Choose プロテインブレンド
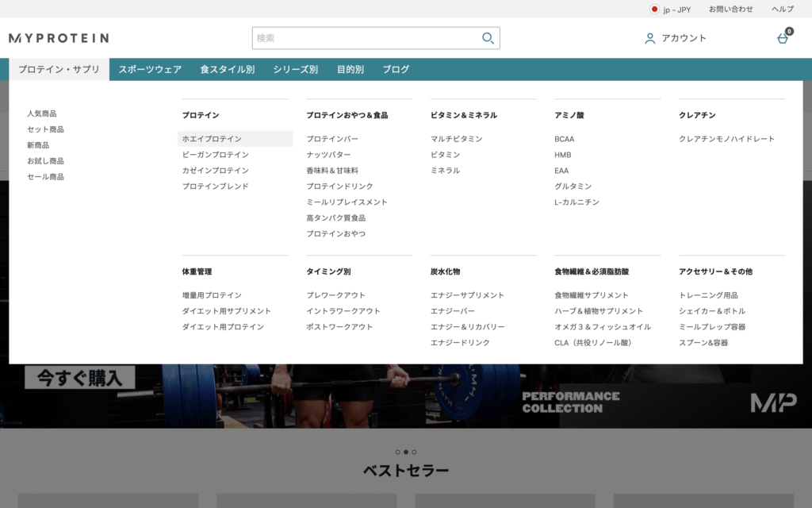Screen dimensions: 812x508 [216, 186]
